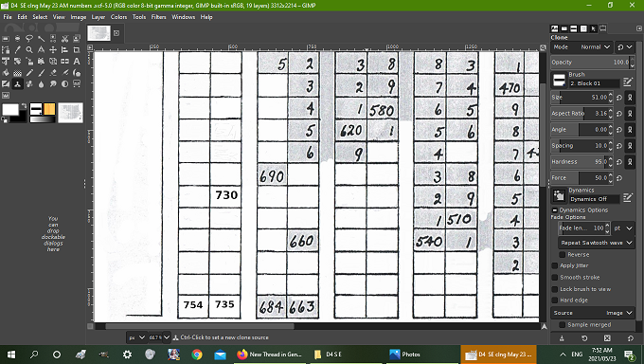Select the Free Select lasso tool
Viewport: 644px width, 364px height.
[29, 39]
